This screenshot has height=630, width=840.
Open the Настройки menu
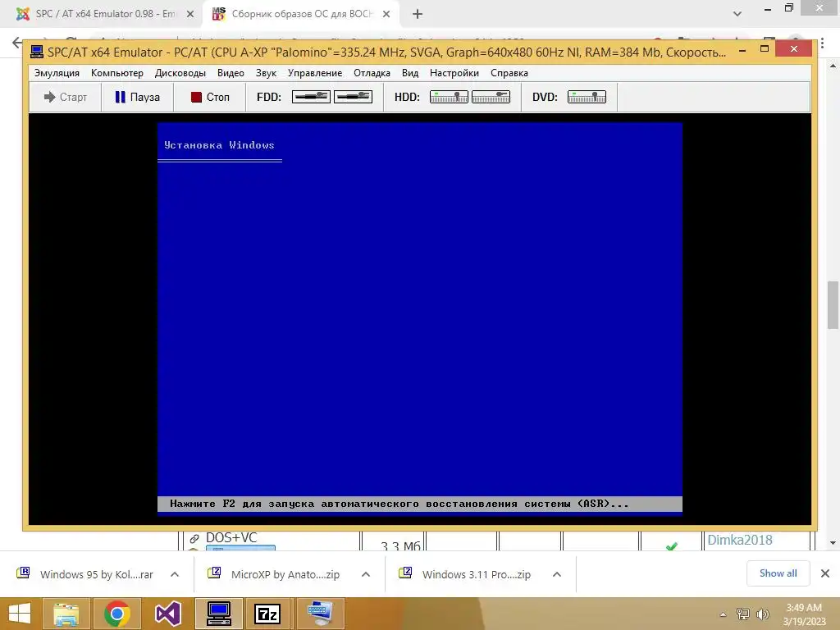coord(454,73)
